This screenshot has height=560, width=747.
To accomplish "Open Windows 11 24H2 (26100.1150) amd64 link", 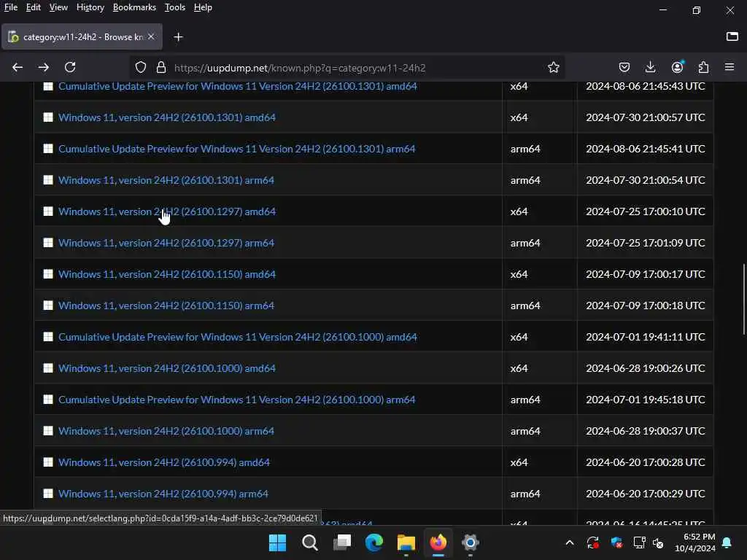I will coord(167,274).
